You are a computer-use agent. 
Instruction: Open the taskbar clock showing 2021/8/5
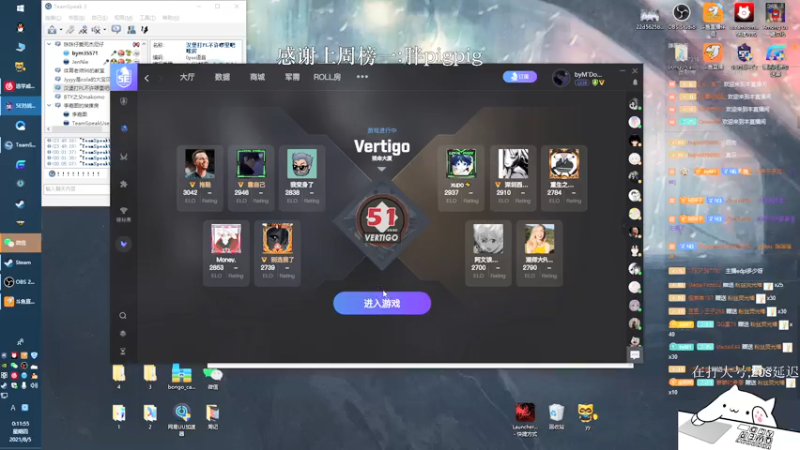coord(20,431)
